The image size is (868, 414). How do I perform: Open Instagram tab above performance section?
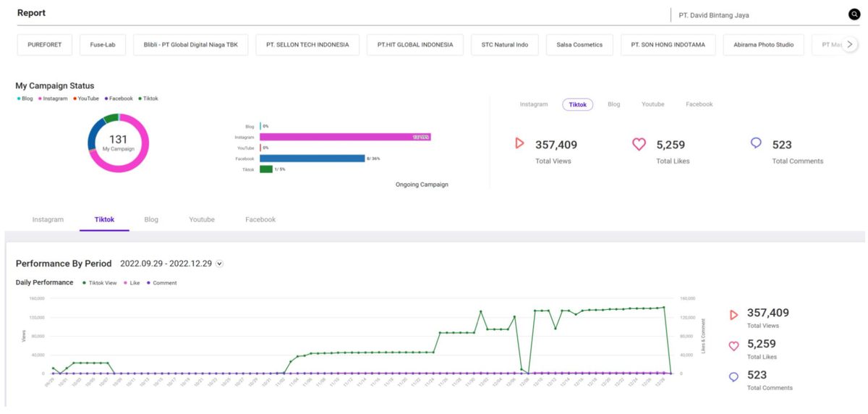[x=48, y=219]
